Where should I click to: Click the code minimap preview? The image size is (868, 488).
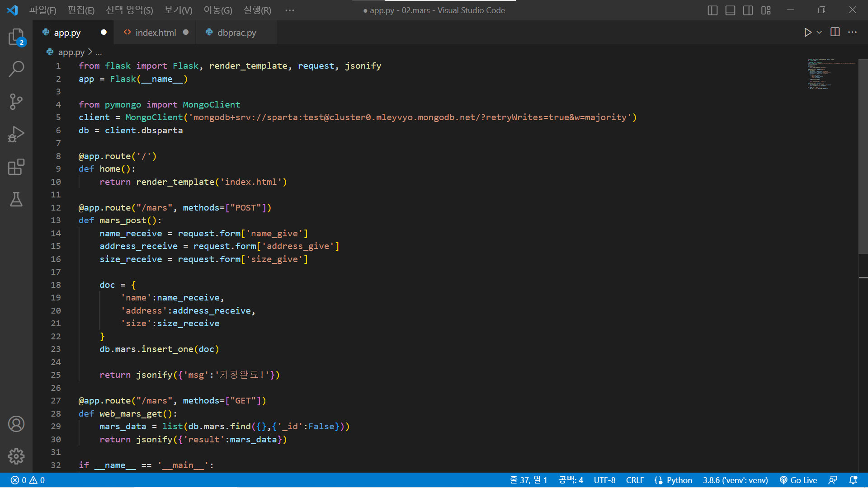[x=831, y=74]
